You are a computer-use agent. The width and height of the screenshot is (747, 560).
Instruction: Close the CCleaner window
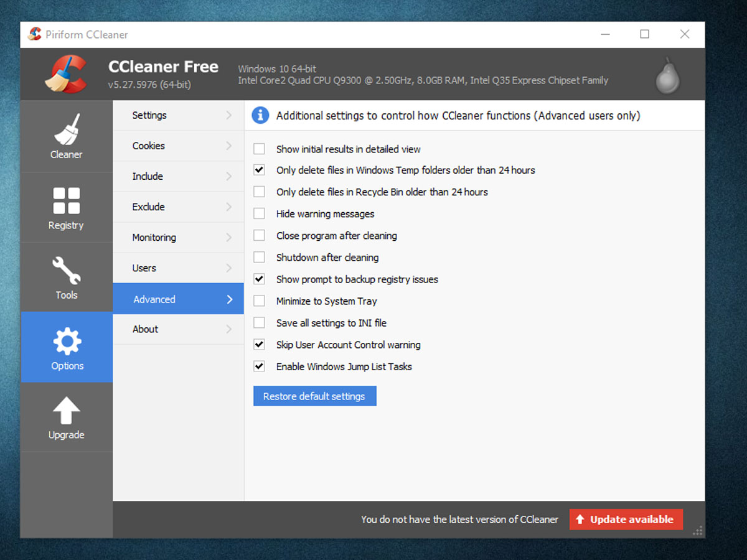coord(685,34)
